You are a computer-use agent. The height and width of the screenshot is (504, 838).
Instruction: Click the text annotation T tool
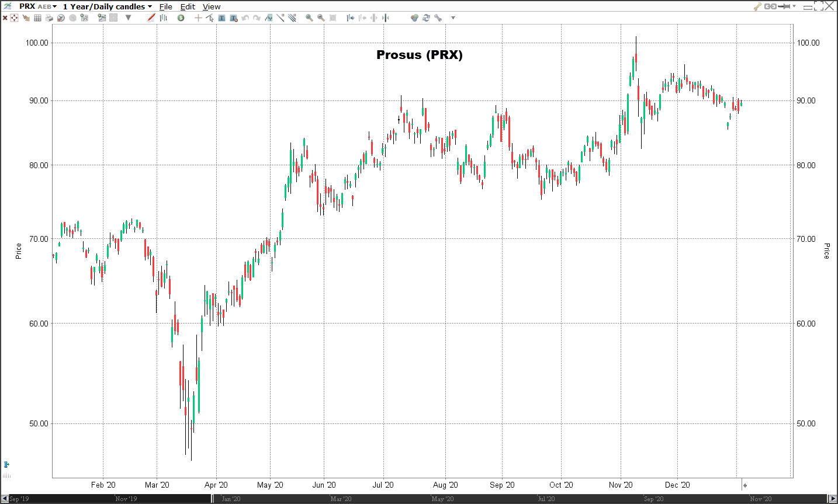tap(221, 18)
